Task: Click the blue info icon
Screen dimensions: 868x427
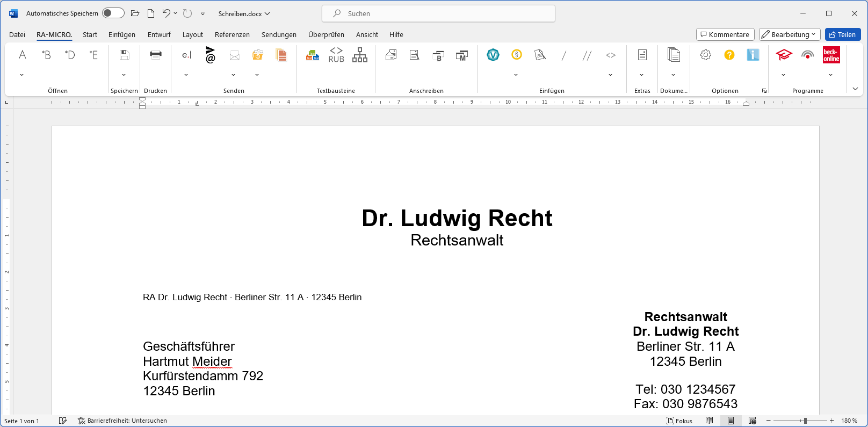Action: pos(753,55)
